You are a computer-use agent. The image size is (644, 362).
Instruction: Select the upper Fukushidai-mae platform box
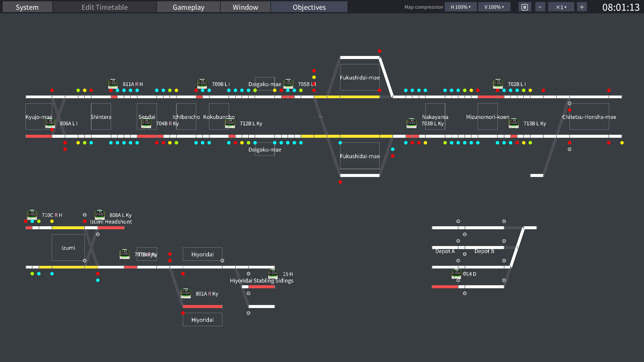[x=360, y=77]
